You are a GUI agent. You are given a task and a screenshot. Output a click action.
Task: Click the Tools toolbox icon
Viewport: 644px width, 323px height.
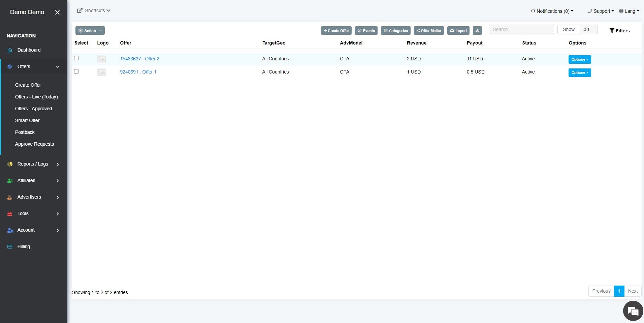point(10,214)
